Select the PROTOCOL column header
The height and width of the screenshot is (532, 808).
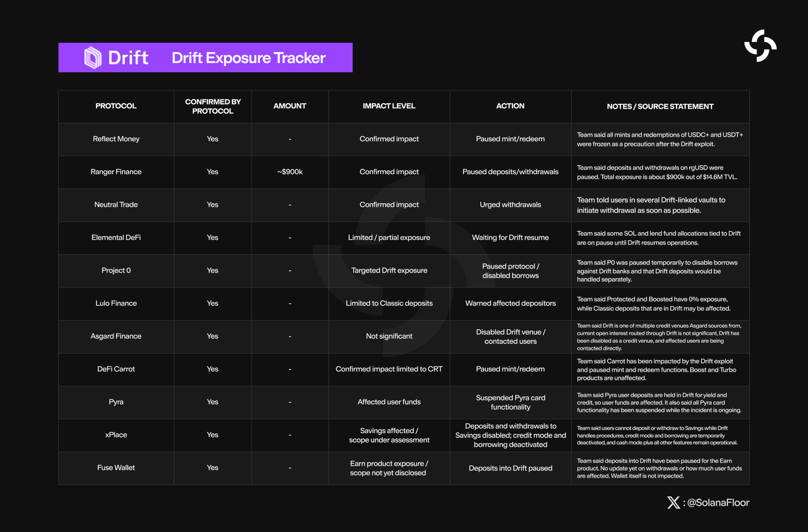(x=116, y=106)
